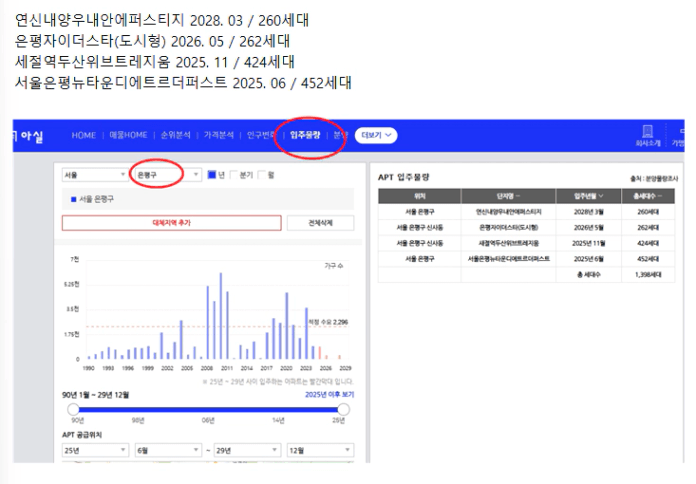The image size is (696, 484).
Task: Click the left 90년 range slider handle
Action: click(x=73, y=409)
